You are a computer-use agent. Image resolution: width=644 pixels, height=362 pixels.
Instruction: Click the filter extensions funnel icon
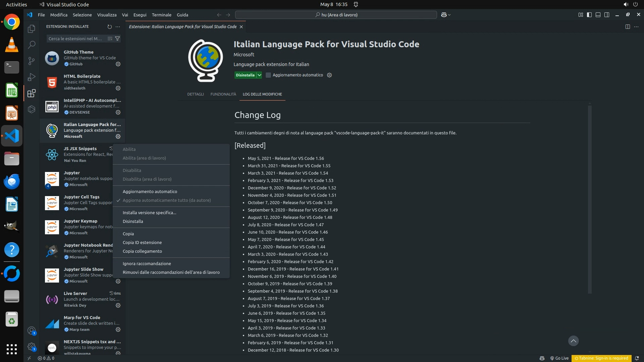pyautogui.click(x=117, y=39)
